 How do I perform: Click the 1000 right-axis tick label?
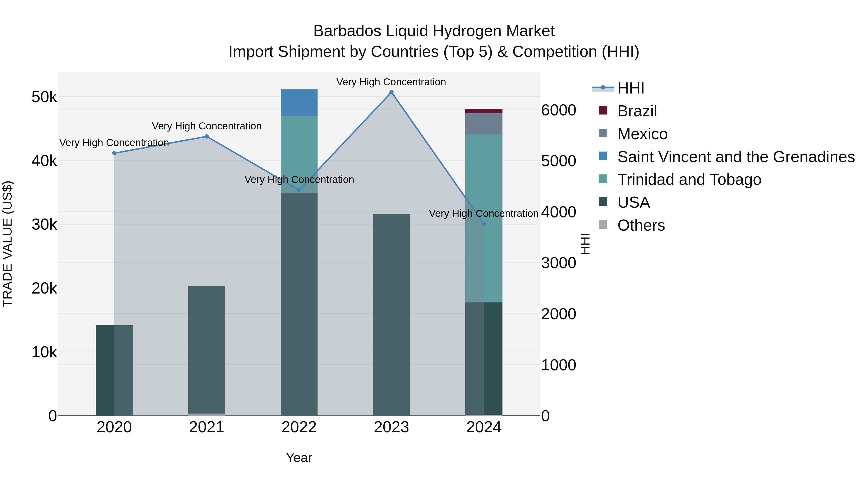tap(559, 365)
